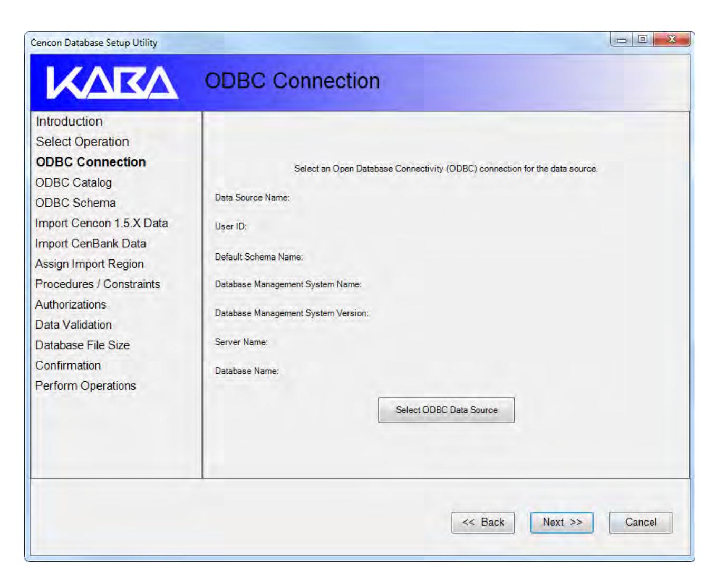Return with the Back button
Viewport: 716px width, 588px height.
click(x=483, y=522)
